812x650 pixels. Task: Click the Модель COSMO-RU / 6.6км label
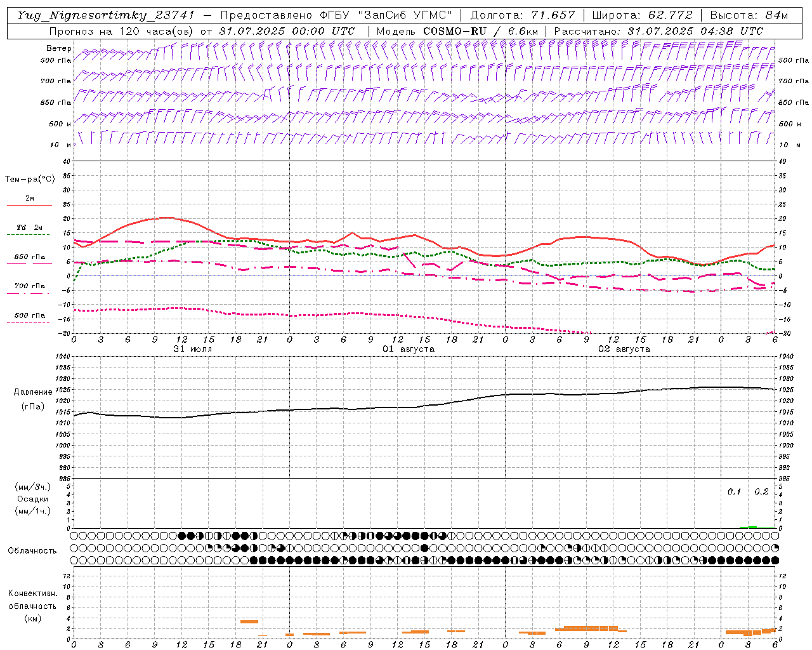click(457, 31)
